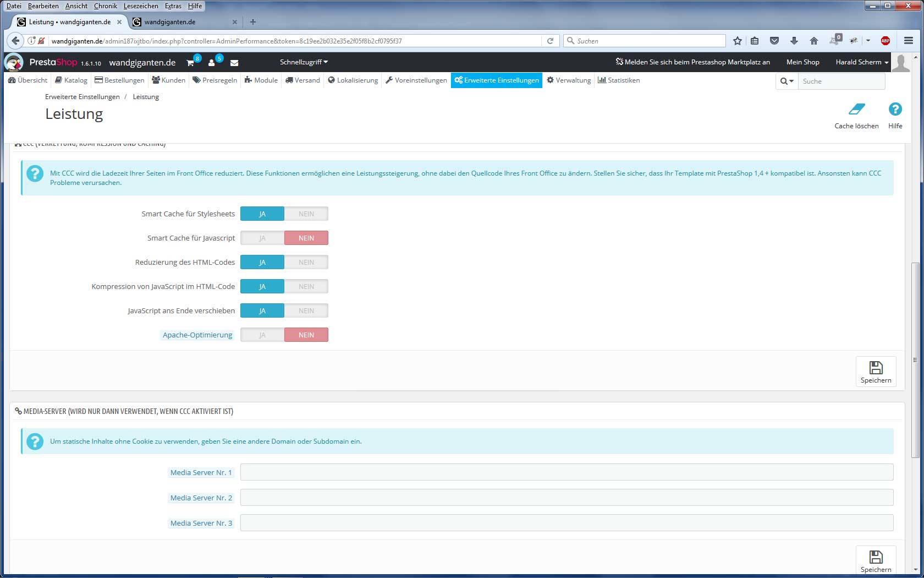Enable Smart Cache für Javascript with JA

pos(262,238)
